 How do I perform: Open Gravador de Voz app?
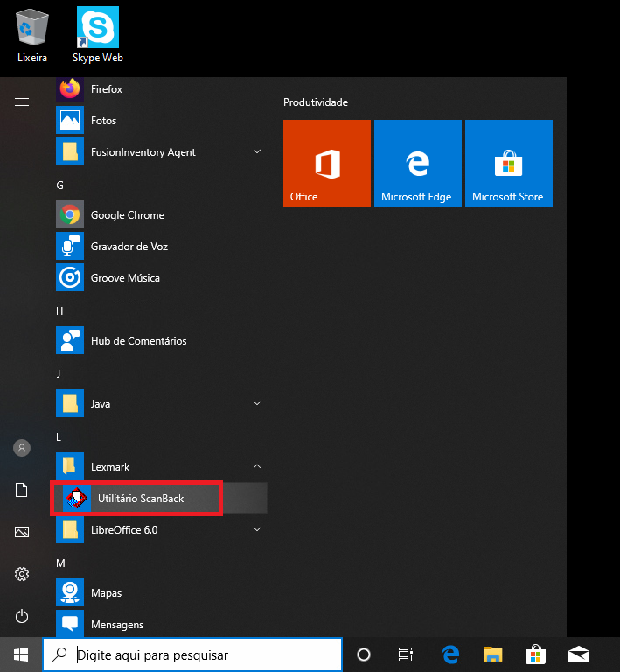point(161,247)
